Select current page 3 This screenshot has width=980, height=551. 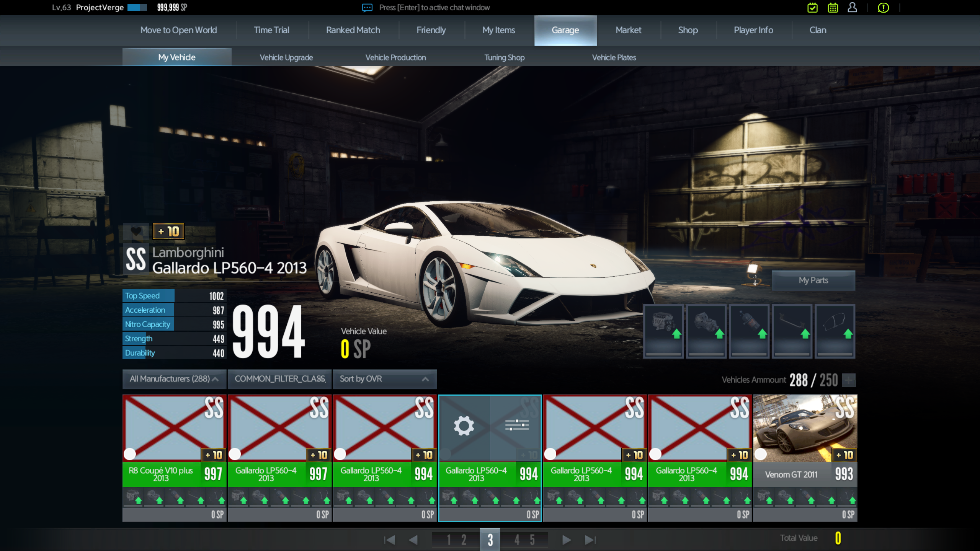(490, 540)
